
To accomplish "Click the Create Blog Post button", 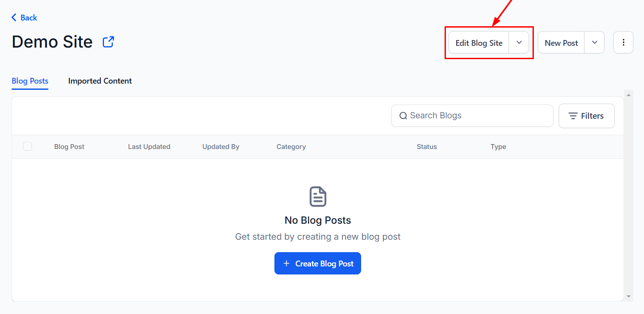I will pyautogui.click(x=318, y=263).
